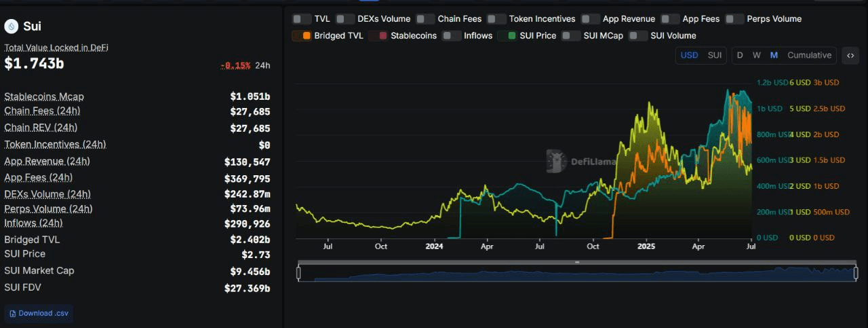Click the Stablecoins Mcap label
Screen dimensions: 868x328
coord(44,96)
